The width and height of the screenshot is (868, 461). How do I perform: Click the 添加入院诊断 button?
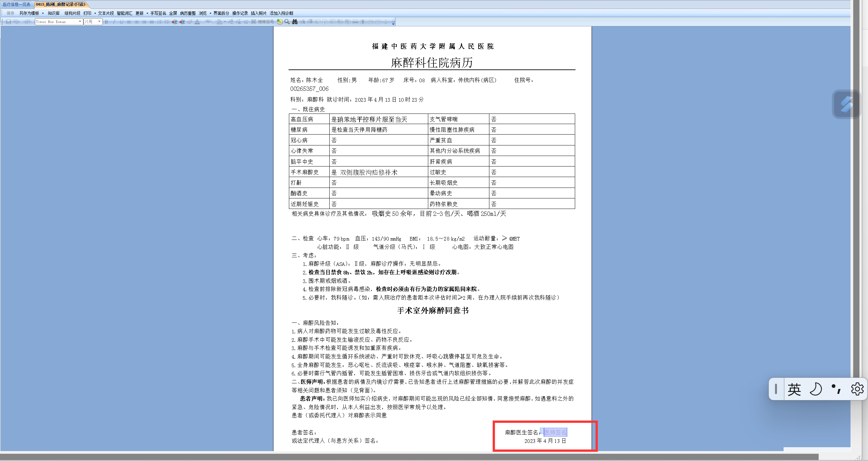(281, 13)
